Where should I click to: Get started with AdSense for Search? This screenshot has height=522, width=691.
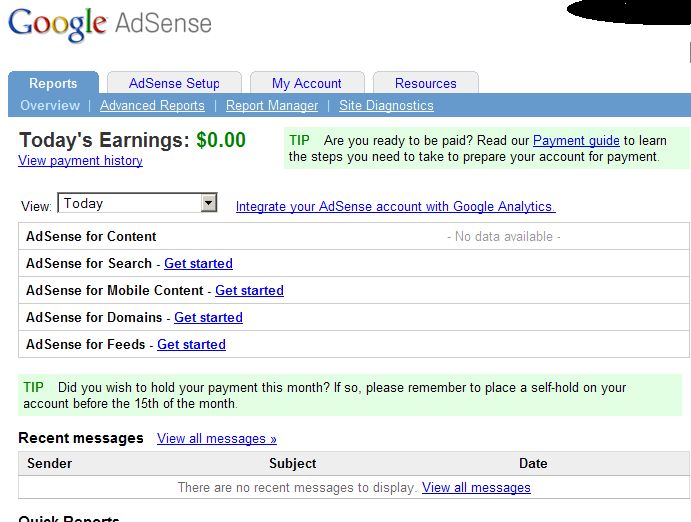[x=198, y=263]
